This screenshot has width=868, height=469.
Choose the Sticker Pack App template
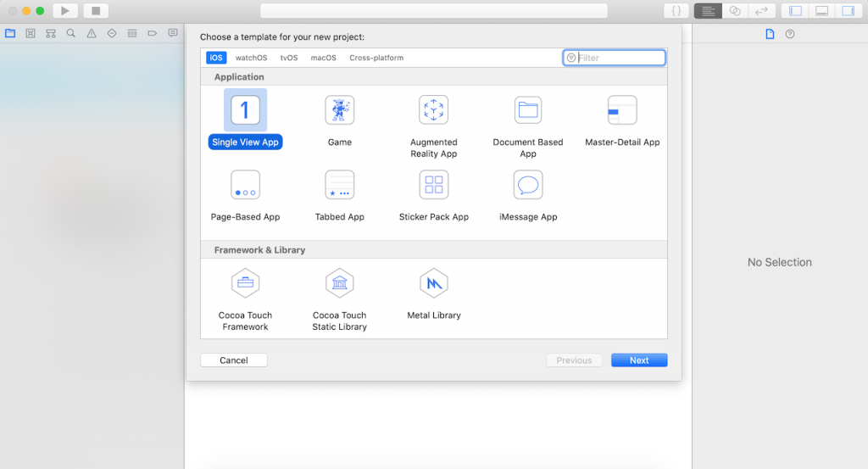click(433, 195)
